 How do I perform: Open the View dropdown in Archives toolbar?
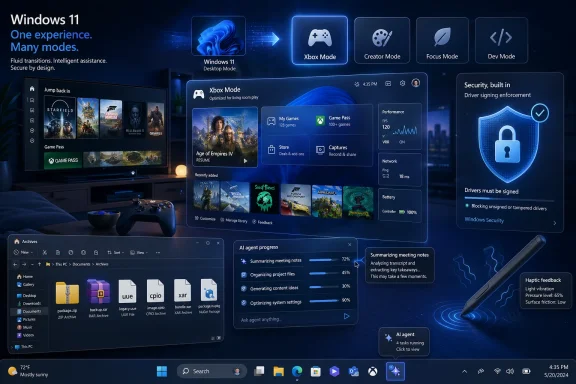138,252
